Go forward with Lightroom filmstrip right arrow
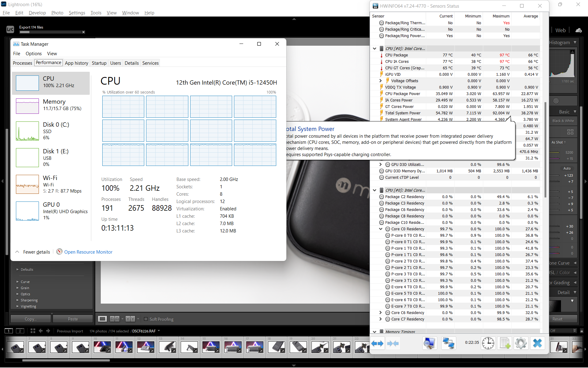Image resolution: width=588 pixels, height=368 pixels. (48, 331)
